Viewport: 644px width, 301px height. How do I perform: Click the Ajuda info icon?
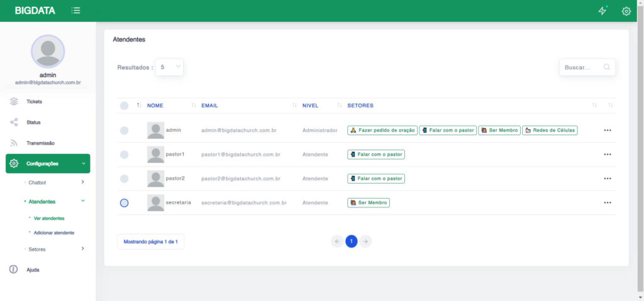[x=14, y=270]
